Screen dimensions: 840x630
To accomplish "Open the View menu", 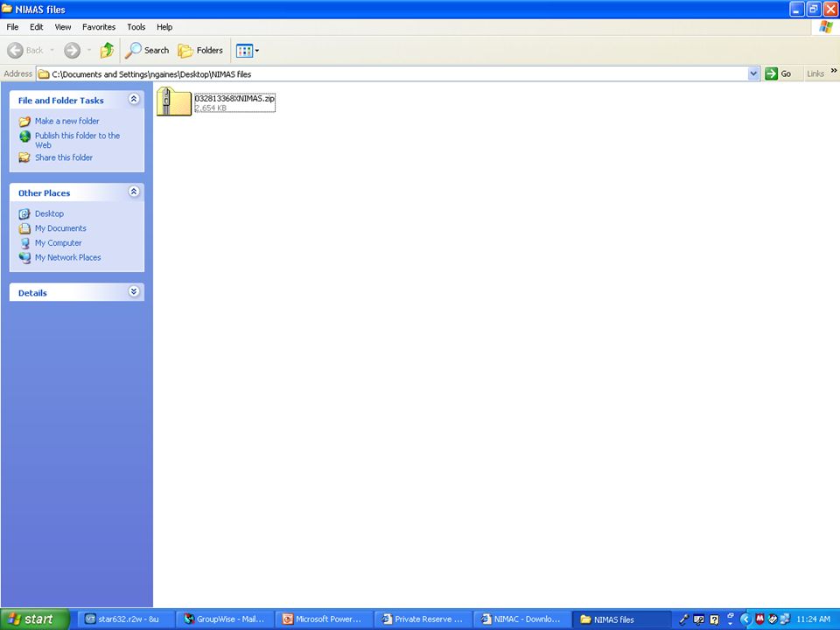I will pos(63,27).
